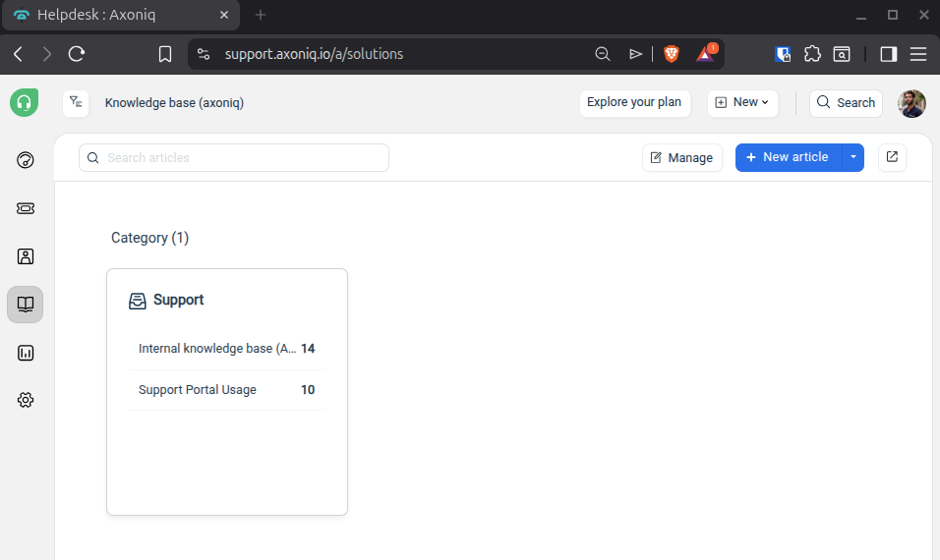The width and height of the screenshot is (940, 560).
Task: Open the extensions puzzle icon
Action: [x=812, y=54]
